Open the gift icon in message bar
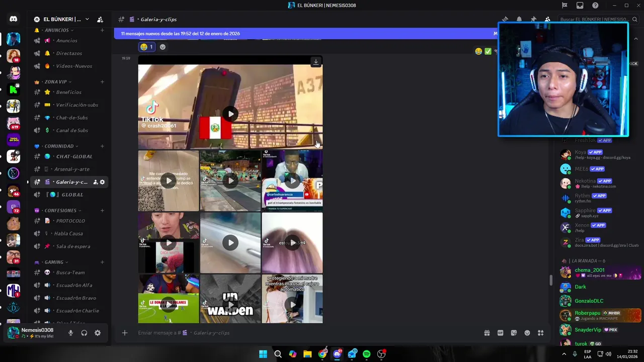This screenshot has width=644, height=362. pyautogui.click(x=487, y=333)
